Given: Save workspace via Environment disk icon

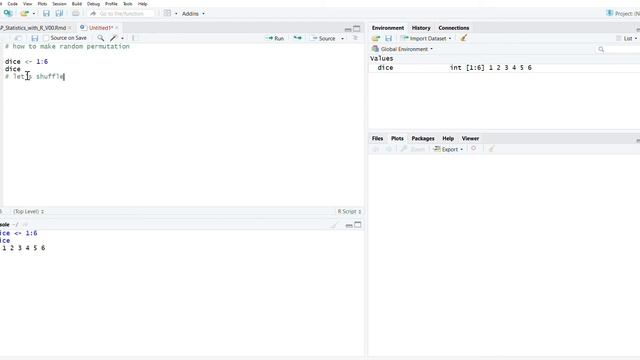Looking at the screenshot, I should (388, 38).
